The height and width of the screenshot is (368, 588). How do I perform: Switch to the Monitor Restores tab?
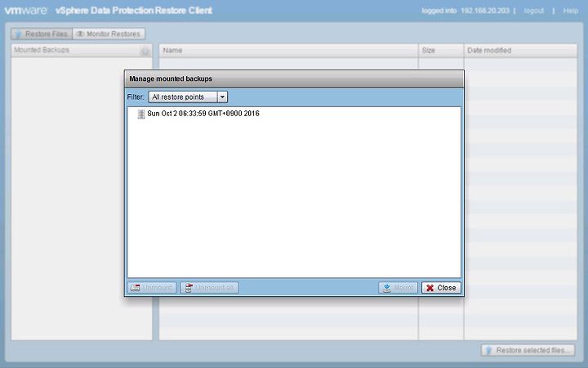coord(109,34)
